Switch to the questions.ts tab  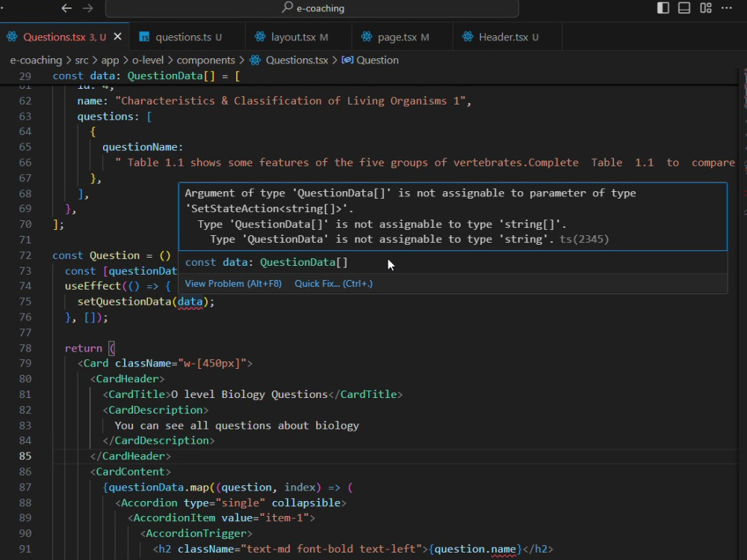click(187, 37)
